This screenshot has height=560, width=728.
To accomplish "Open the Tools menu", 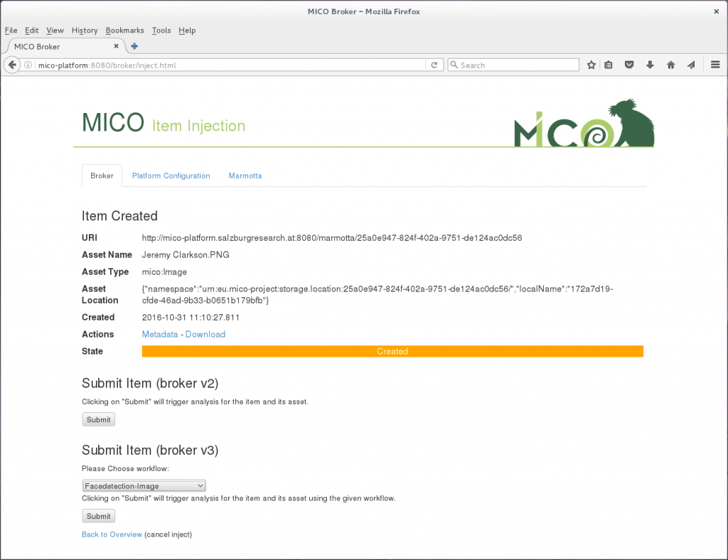I will (x=161, y=31).
